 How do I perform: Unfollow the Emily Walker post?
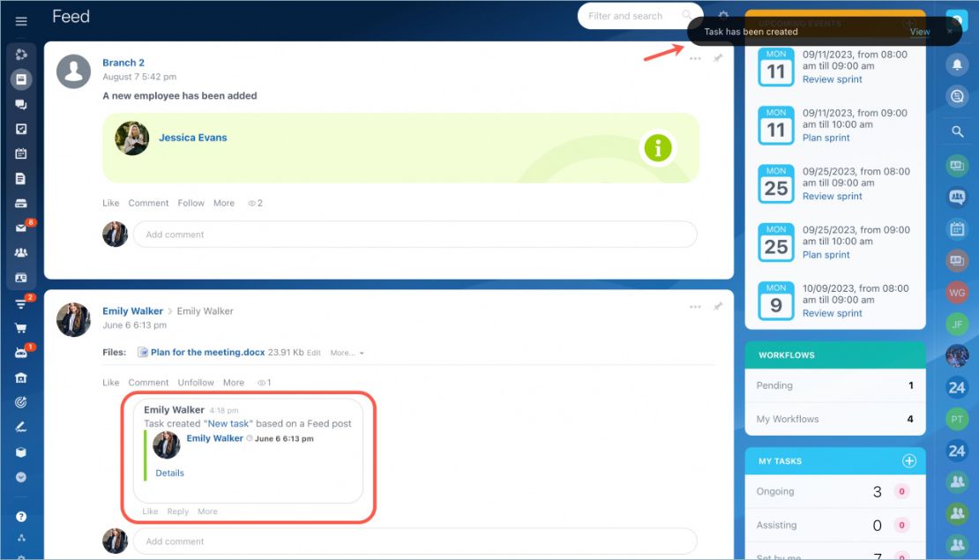196,383
